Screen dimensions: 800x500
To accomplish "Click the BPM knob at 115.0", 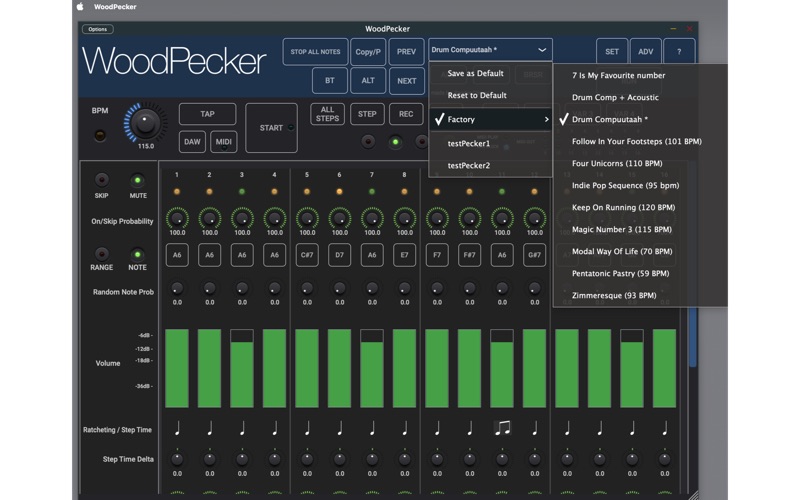I will tap(145, 123).
